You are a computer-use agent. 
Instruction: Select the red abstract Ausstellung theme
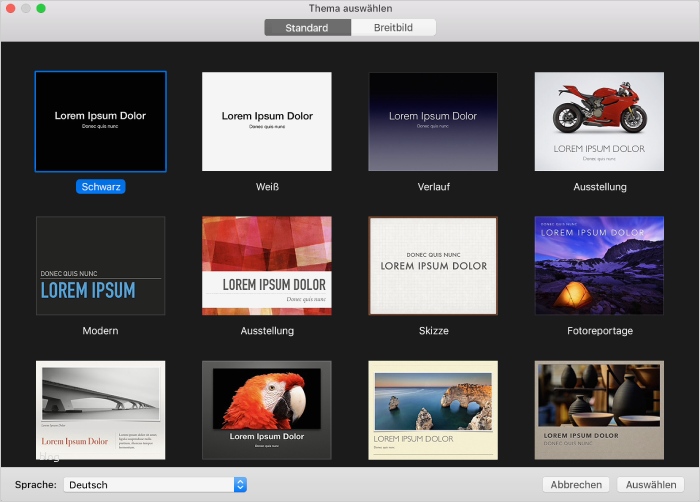coord(267,266)
